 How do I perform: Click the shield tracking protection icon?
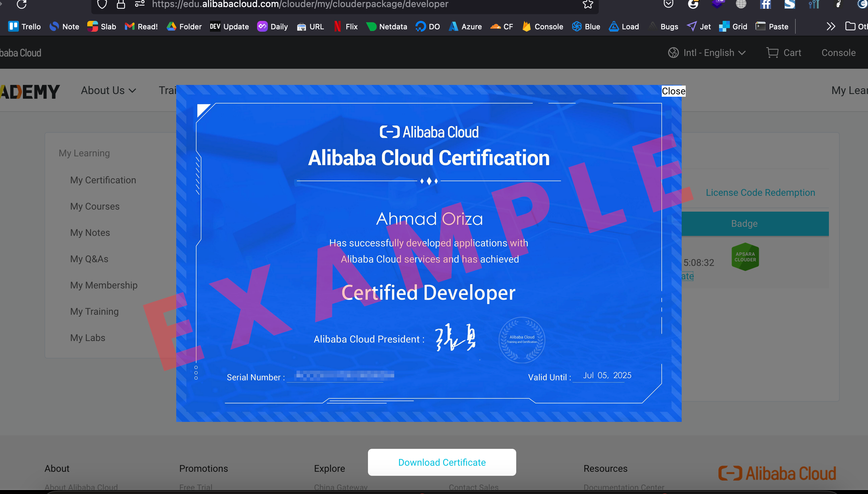(x=102, y=4)
